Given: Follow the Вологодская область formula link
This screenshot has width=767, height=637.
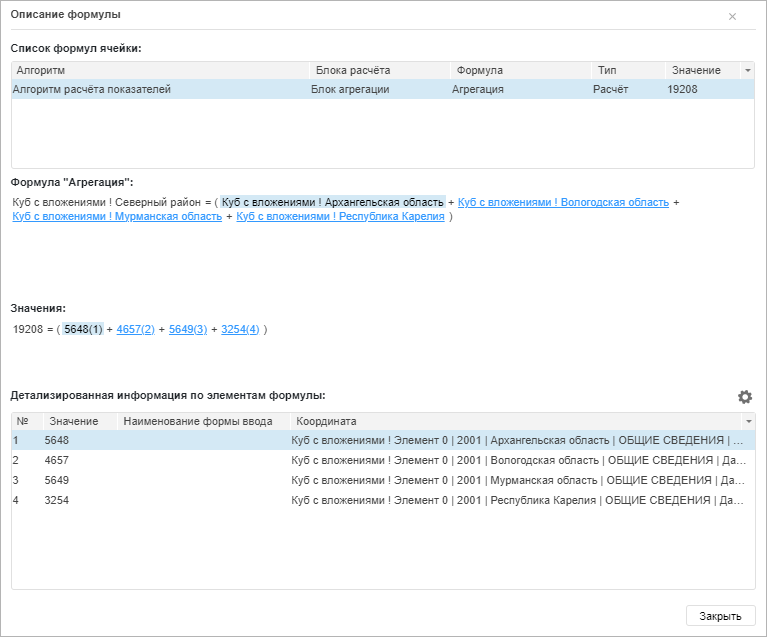Looking at the screenshot, I should (x=563, y=202).
